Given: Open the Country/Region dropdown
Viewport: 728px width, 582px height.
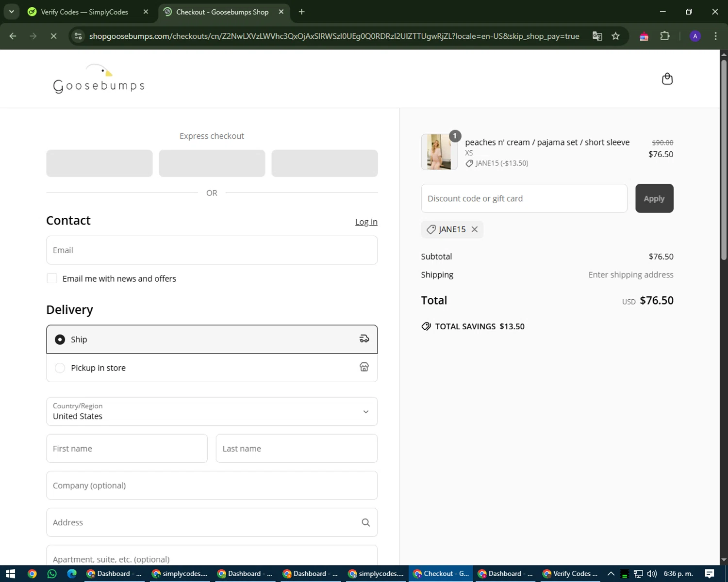Looking at the screenshot, I should click(x=212, y=411).
